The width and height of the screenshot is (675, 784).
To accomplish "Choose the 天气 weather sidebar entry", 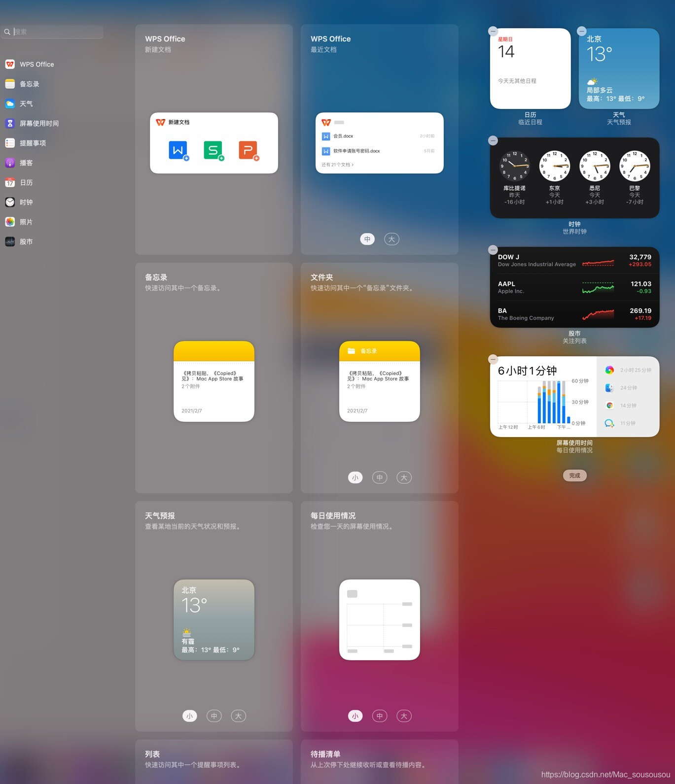I will pos(19,103).
